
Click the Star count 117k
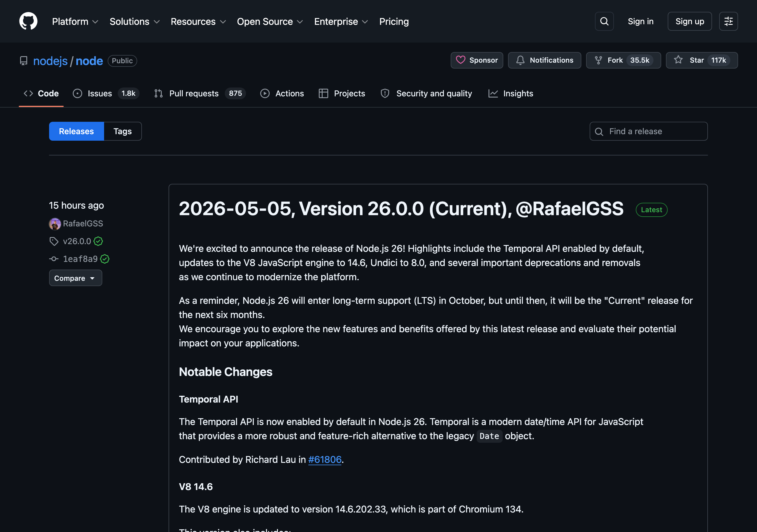719,60
